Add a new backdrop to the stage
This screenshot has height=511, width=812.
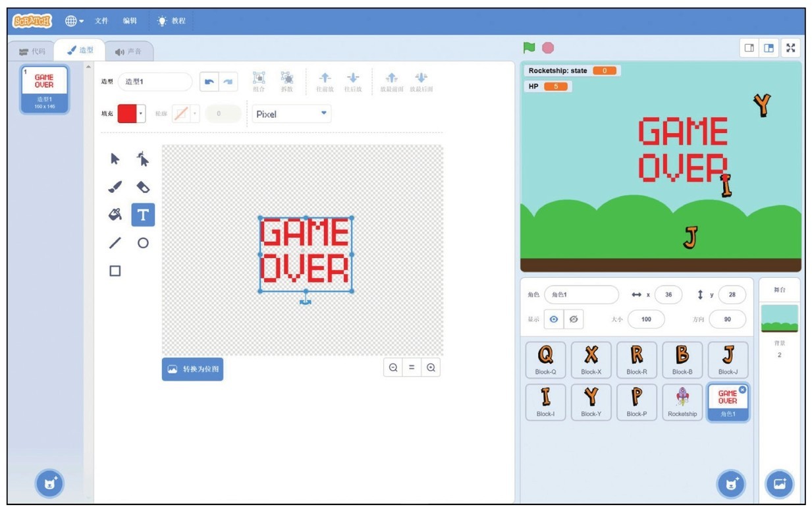click(x=780, y=484)
